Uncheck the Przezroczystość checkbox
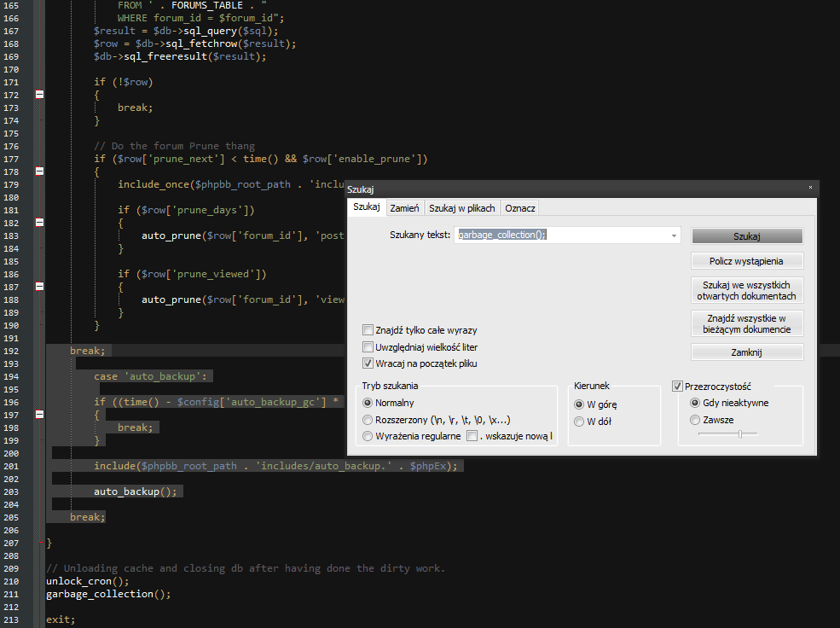The width and height of the screenshot is (840, 628). point(677,387)
